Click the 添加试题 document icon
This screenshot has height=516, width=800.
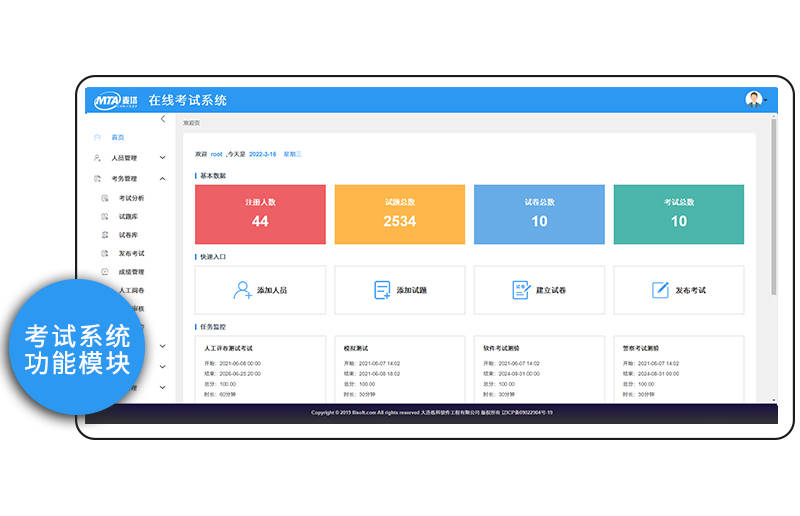point(382,290)
